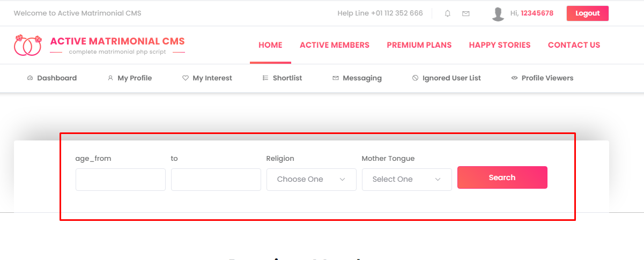Open the Premium Plans menu item
This screenshot has height=260, width=644.
[x=419, y=45]
